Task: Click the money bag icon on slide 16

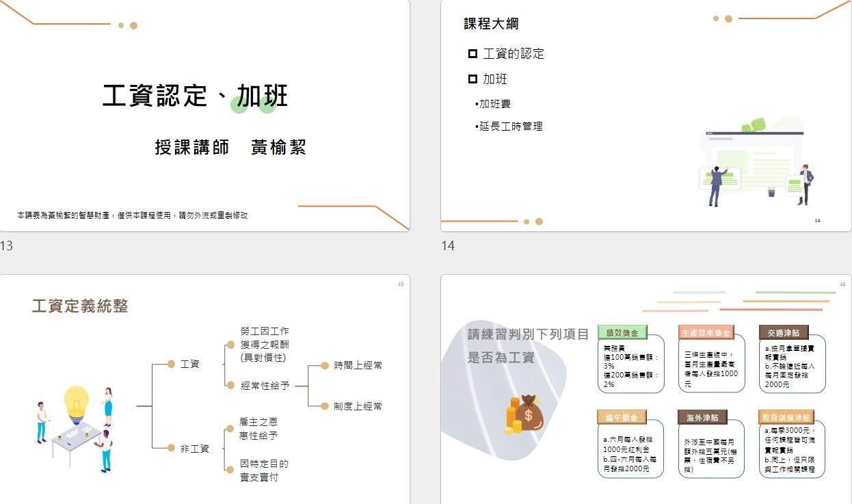Action: coord(529,412)
